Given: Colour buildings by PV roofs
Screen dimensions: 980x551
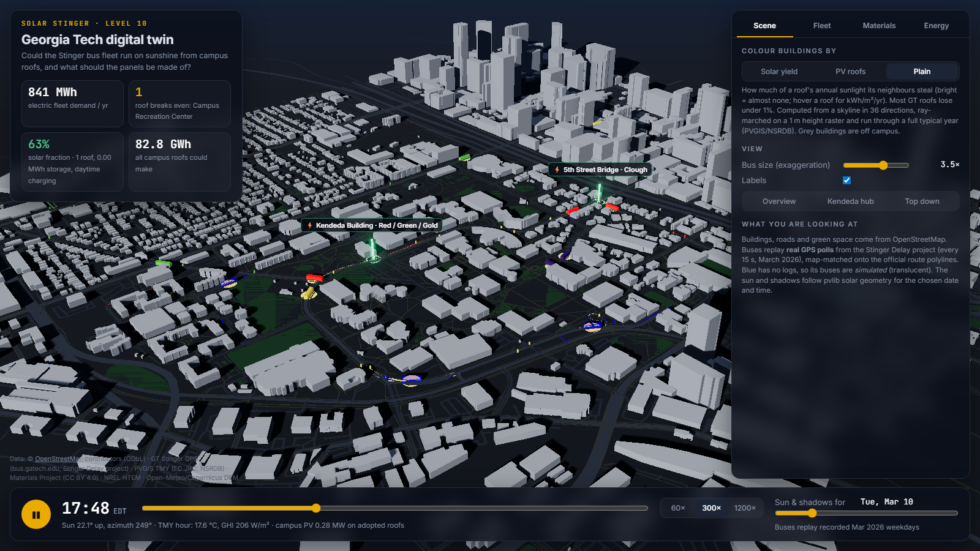Looking at the screenshot, I should pyautogui.click(x=851, y=72).
